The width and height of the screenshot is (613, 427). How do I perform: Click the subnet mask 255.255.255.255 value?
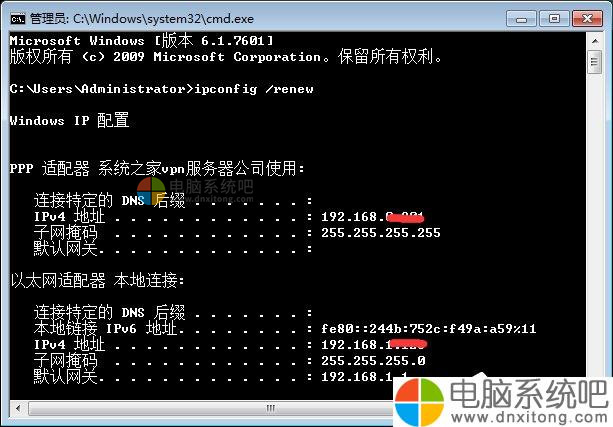pos(381,233)
